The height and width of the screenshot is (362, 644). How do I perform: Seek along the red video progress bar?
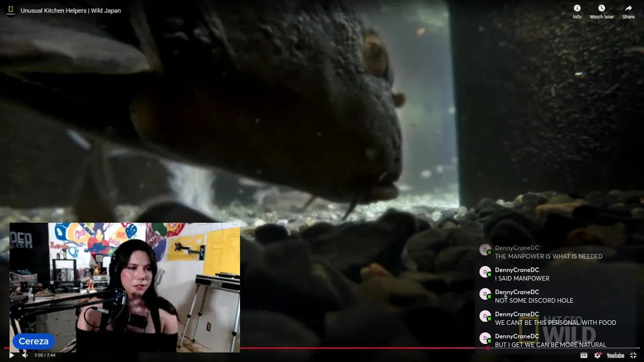tap(322, 348)
